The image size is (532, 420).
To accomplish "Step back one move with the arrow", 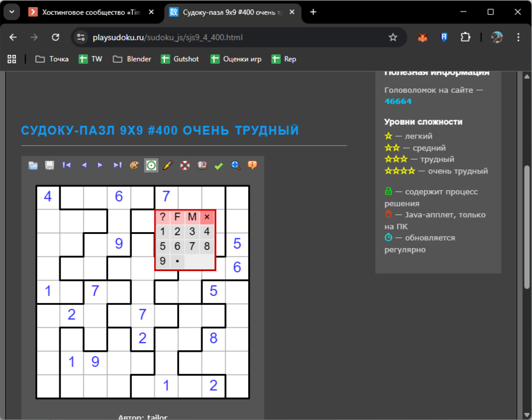I will [83, 165].
